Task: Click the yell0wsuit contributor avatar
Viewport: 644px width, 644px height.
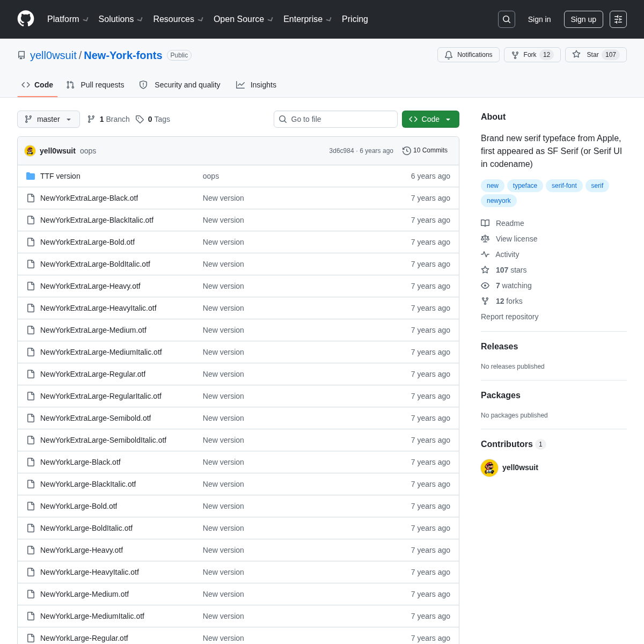Action: point(489,468)
